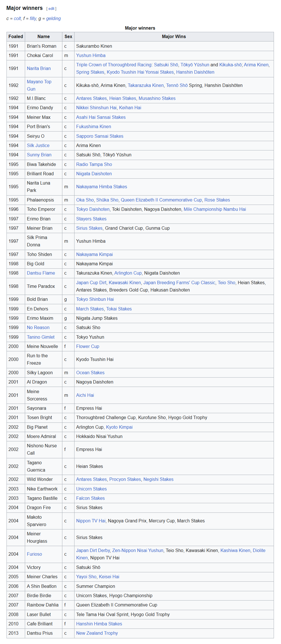Image resolution: width=281 pixels, height=644 pixels.
Task: Open the Furioso horse link
Action: (34, 554)
